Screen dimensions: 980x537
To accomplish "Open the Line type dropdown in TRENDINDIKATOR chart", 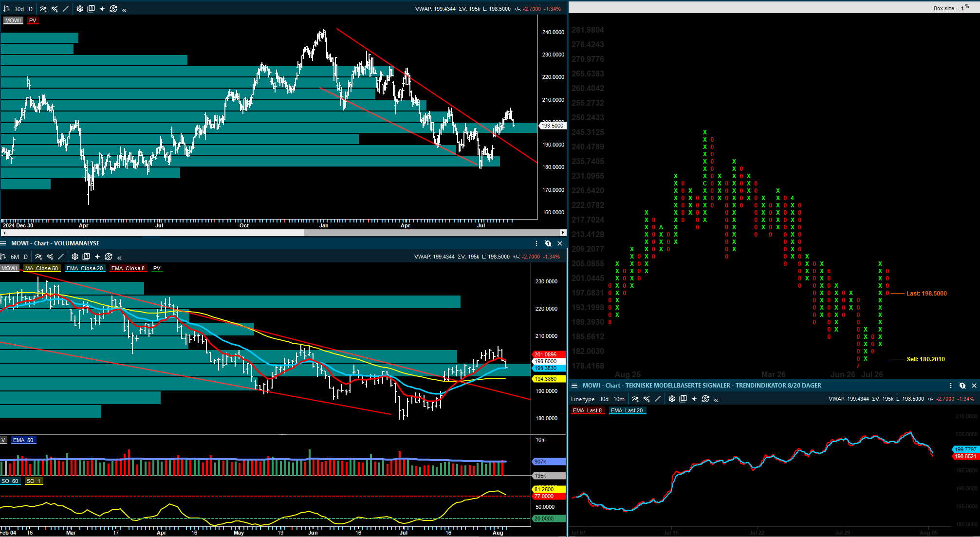I will point(583,399).
